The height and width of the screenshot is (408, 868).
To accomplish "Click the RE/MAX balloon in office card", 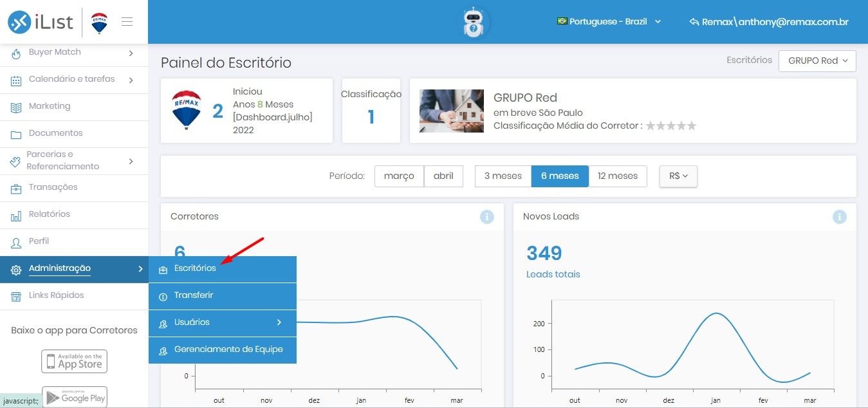I will pos(187,110).
